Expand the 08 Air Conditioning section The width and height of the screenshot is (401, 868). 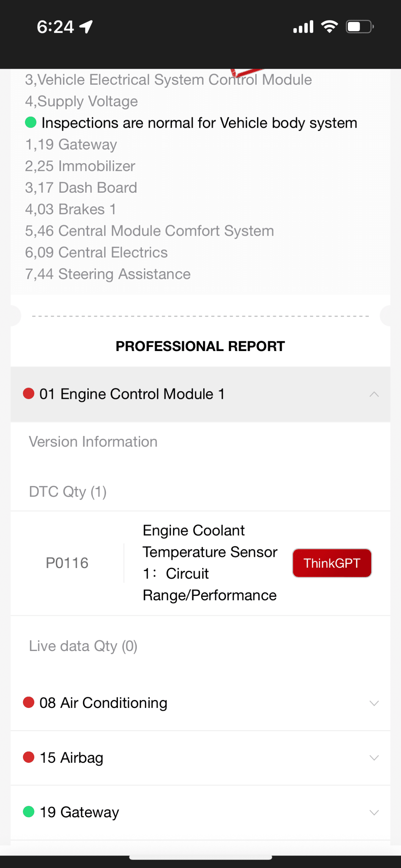[374, 703]
